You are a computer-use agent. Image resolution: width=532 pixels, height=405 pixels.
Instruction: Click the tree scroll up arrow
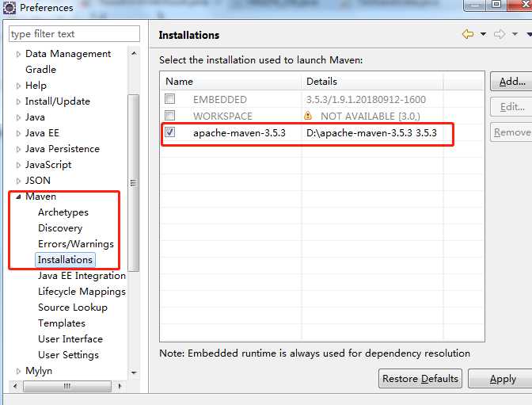point(134,54)
